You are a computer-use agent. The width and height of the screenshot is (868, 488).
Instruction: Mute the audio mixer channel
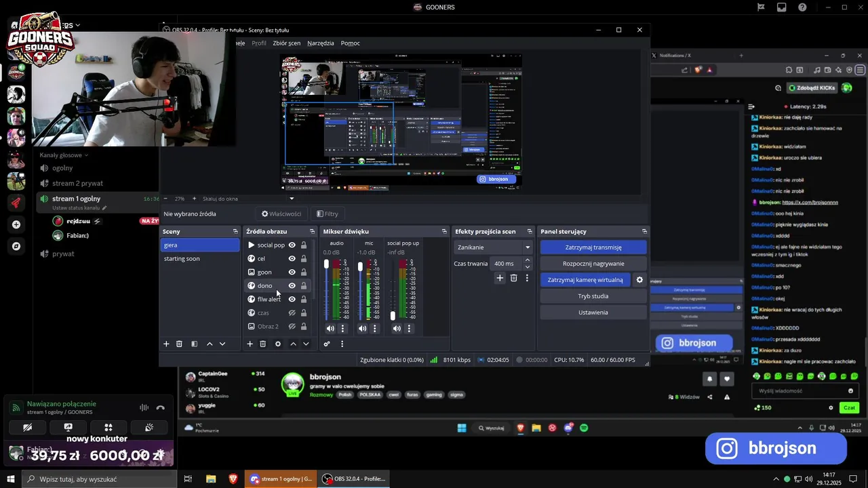pyautogui.click(x=330, y=329)
